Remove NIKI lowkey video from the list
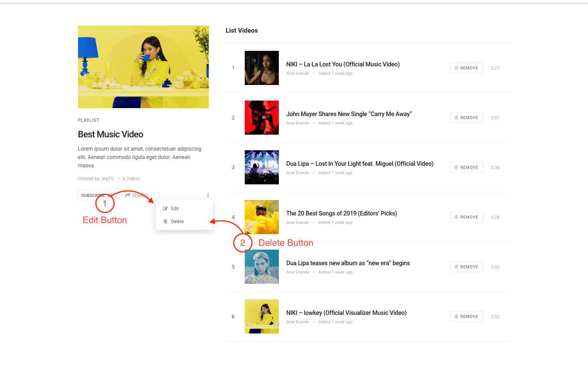 point(466,317)
